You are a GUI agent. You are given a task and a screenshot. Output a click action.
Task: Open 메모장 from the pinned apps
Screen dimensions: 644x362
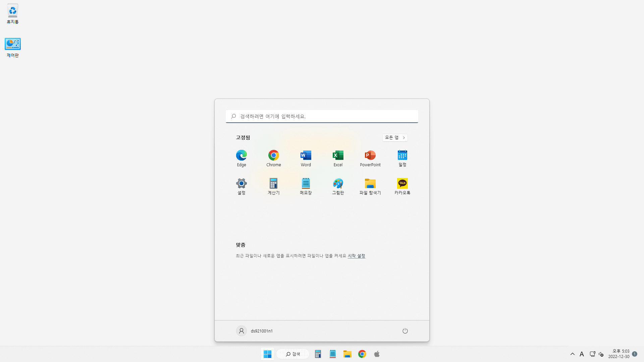point(306,186)
